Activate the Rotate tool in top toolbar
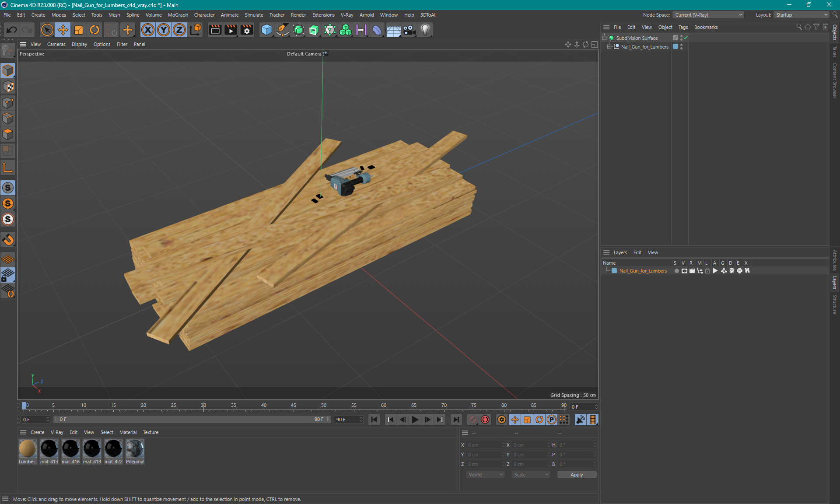The height and width of the screenshot is (504, 840). (x=94, y=30)
